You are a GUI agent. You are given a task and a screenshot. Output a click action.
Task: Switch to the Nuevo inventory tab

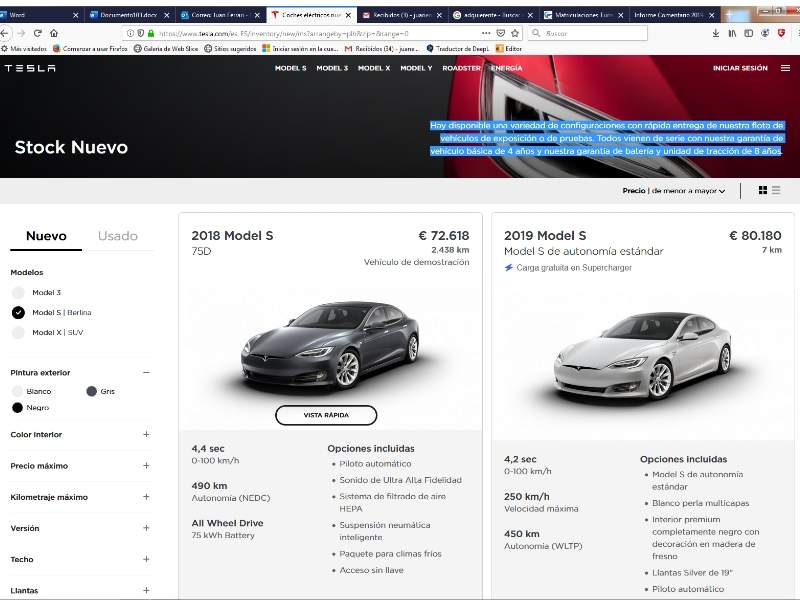click(x=46, y=236)
